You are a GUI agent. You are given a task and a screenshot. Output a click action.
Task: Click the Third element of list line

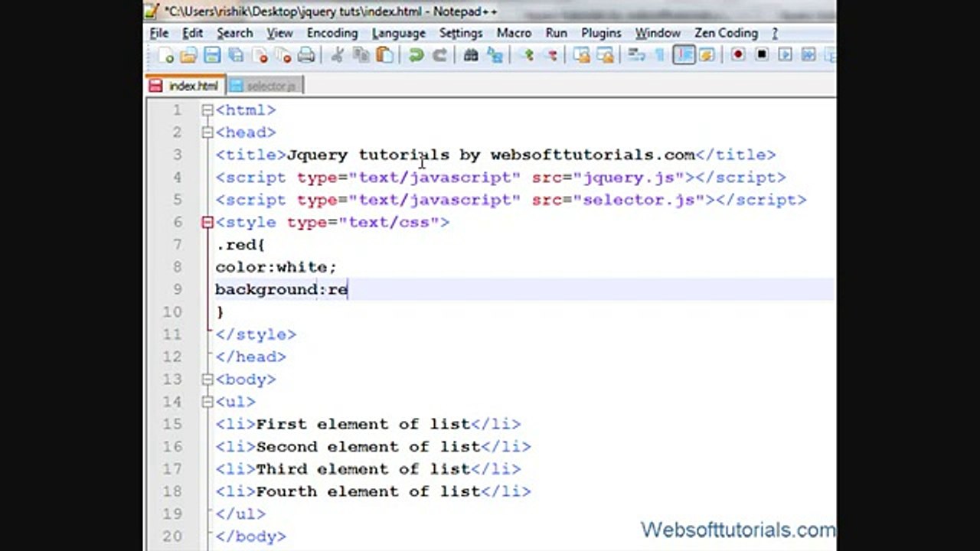click(x=367, y=469)
